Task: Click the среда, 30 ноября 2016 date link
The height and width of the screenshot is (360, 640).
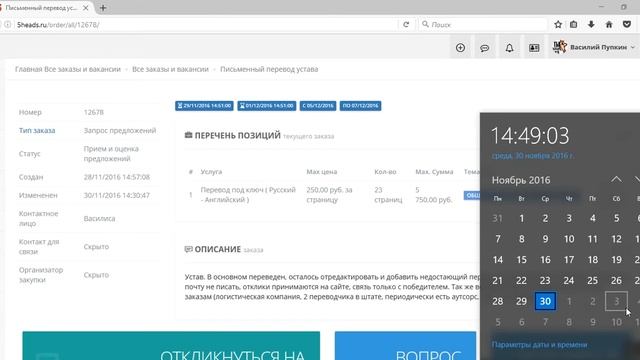Action: [532, 156]
